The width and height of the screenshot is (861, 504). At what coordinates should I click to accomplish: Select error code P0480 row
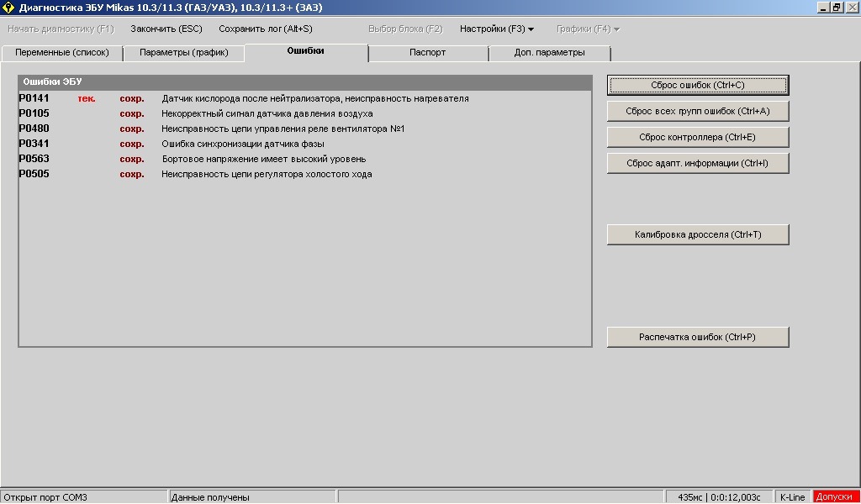point(304,129)
